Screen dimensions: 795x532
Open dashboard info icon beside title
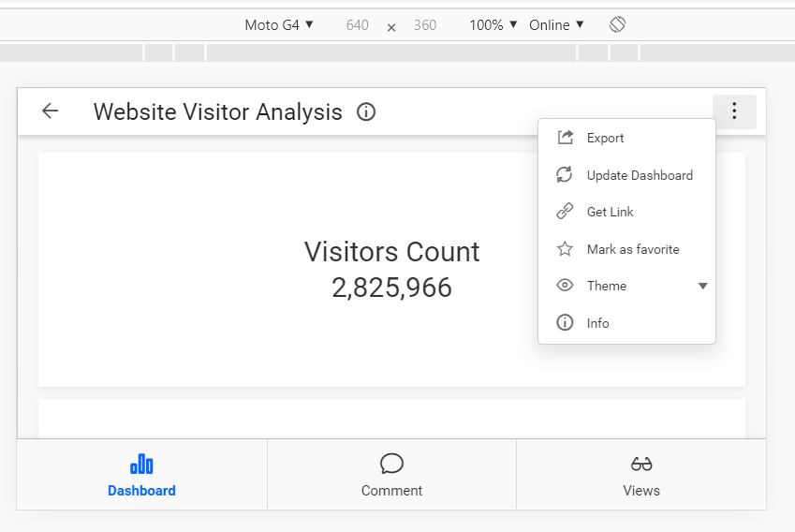tap(366, 111)
